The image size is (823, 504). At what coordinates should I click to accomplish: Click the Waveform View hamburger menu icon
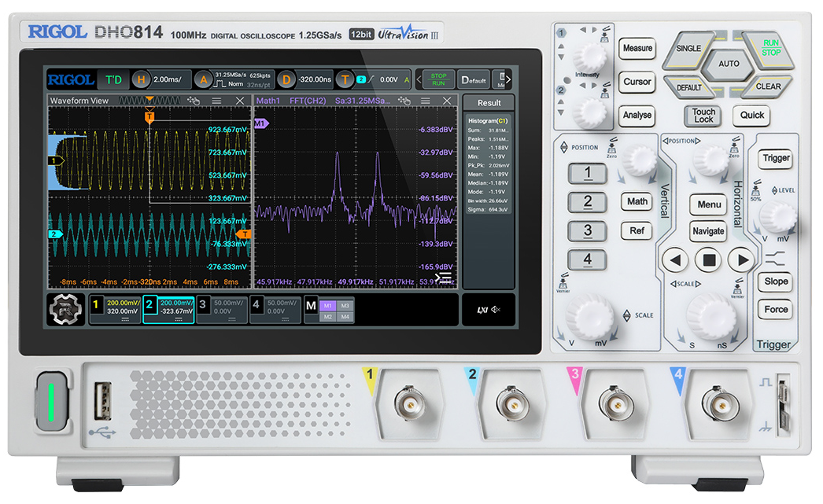pyautogui.click(x=217, y=101)
